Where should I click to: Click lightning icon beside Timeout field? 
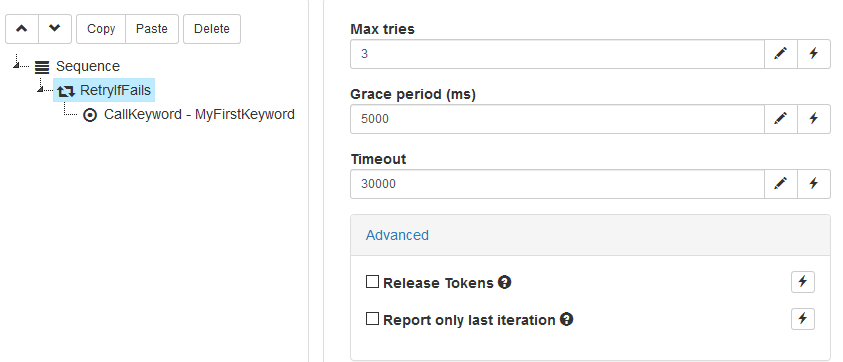coord(814,184)
